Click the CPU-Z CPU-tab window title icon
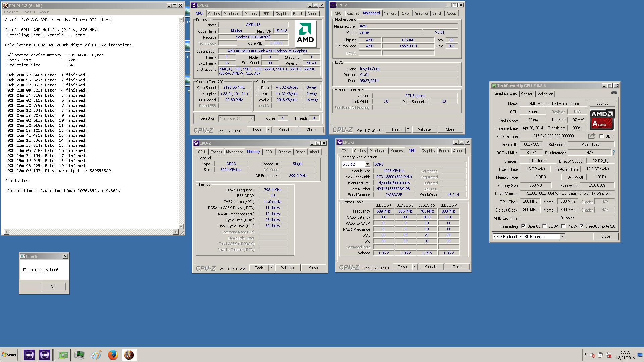The height and width of the screenshot is (362, 644). [194, 5]
